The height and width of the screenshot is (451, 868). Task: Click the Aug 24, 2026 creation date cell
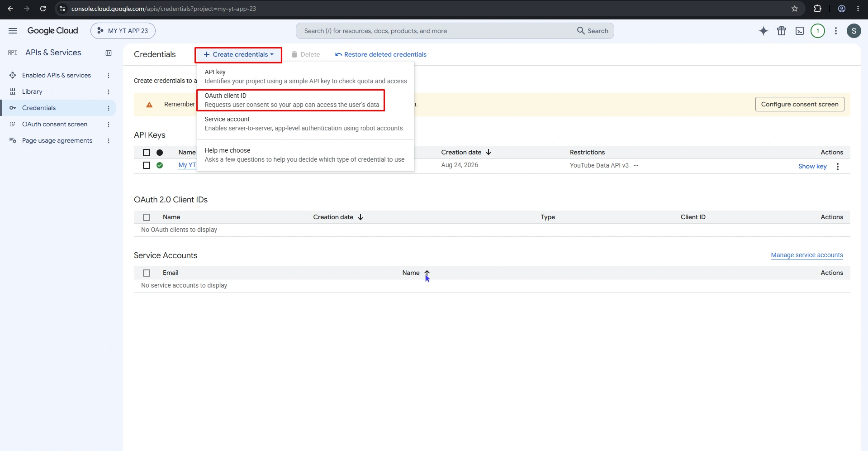click(460, 165)
